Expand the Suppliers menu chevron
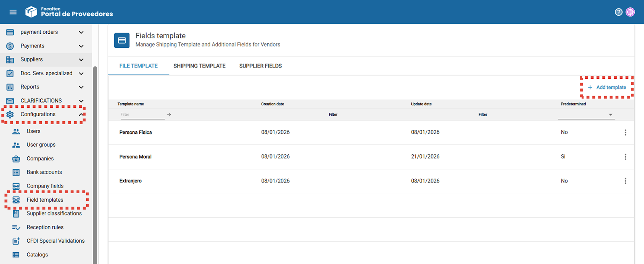 [x=81, y=60]
